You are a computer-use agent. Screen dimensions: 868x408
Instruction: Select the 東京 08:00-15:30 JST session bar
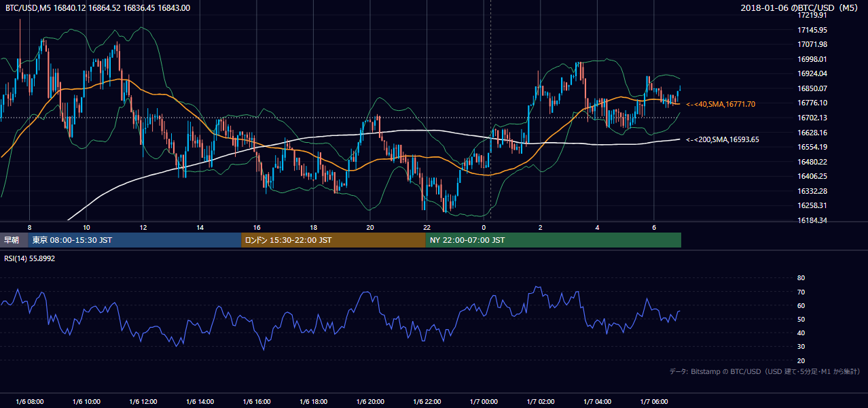click(x=135, y=240)
